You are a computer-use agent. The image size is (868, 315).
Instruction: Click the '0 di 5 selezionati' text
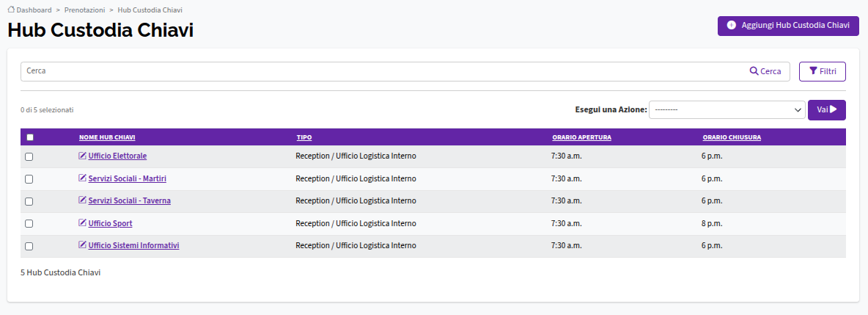click(x=47, y=110)
